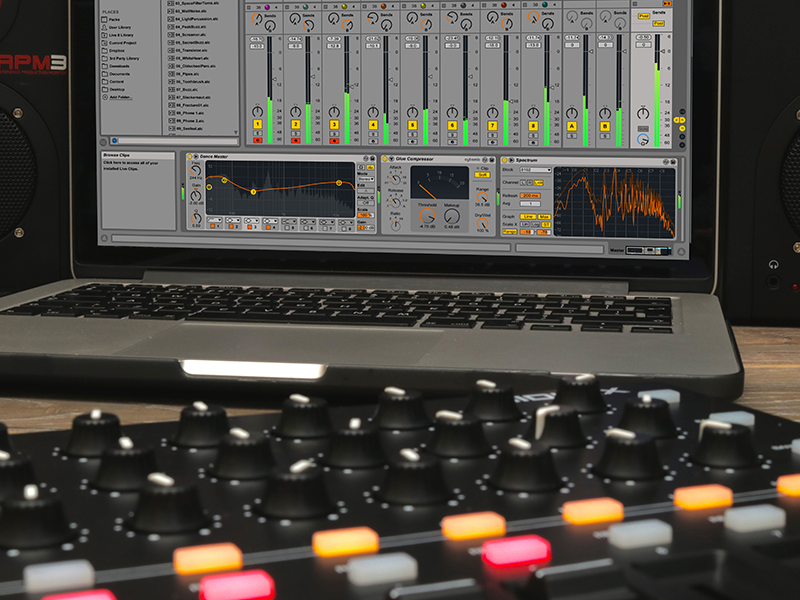The height and width of the screenshot is (600, 800).
Task: Select Spectrum Graph Line button
Action: (x=527, y=217)
